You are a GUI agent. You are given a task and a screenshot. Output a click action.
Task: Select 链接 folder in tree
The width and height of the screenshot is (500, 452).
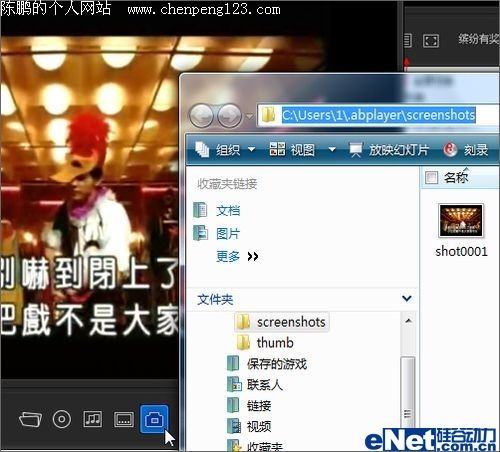(249, 406)
